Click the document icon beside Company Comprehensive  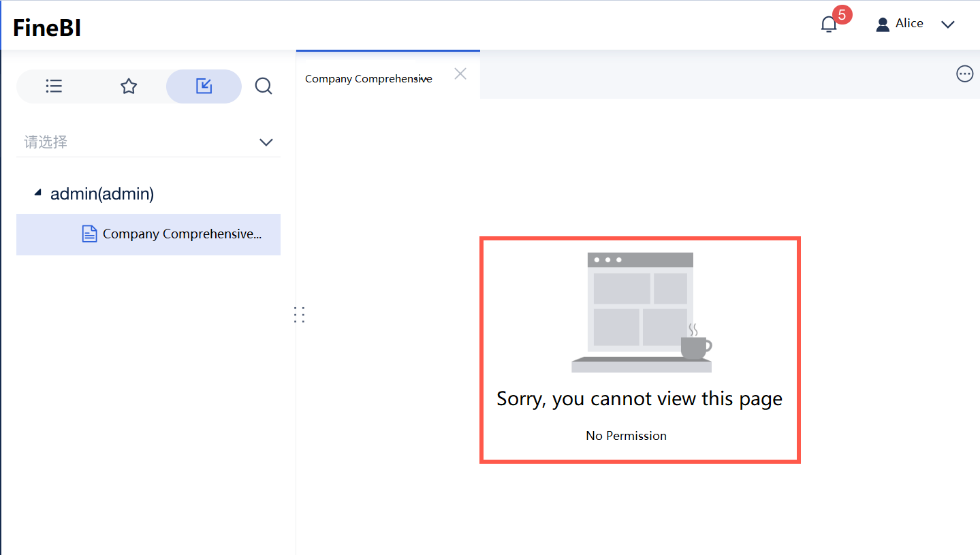(x=89, y=233)
